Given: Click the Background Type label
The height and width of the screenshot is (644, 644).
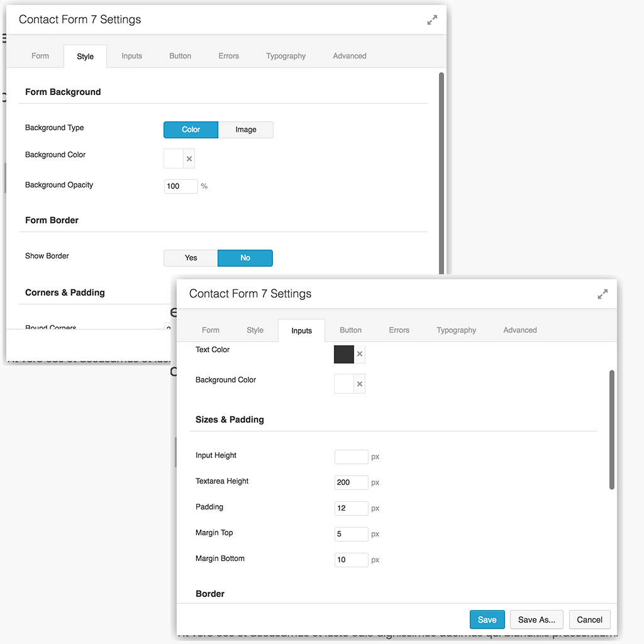Looking at the screenshot, I should 54,128.
